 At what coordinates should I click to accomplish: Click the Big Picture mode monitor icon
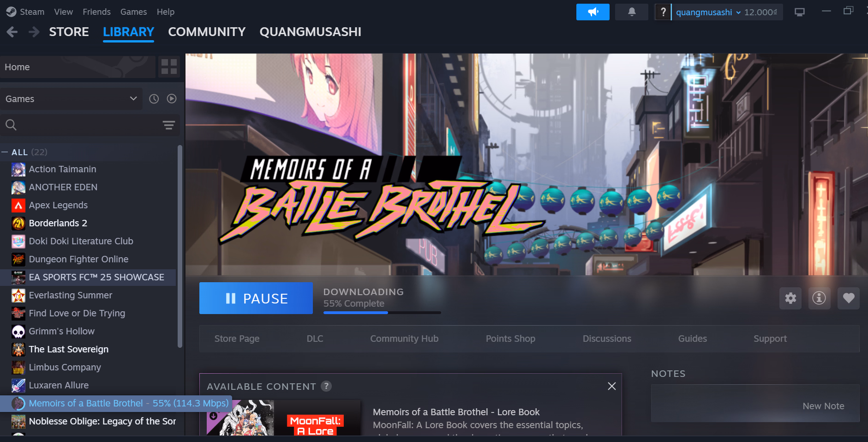pyautogui.click(x=800, y=12)
